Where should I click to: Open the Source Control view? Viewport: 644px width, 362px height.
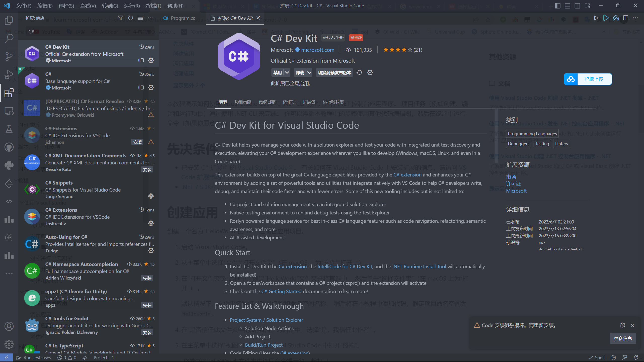pyautogui.click(x=9, y=56)
